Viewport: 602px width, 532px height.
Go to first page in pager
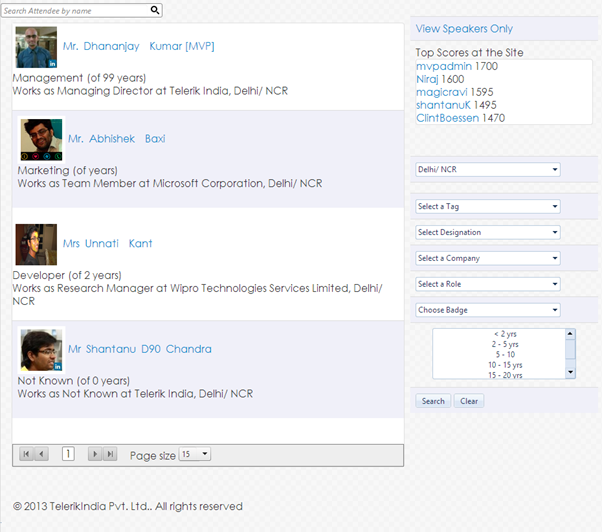tap(26, 454)
